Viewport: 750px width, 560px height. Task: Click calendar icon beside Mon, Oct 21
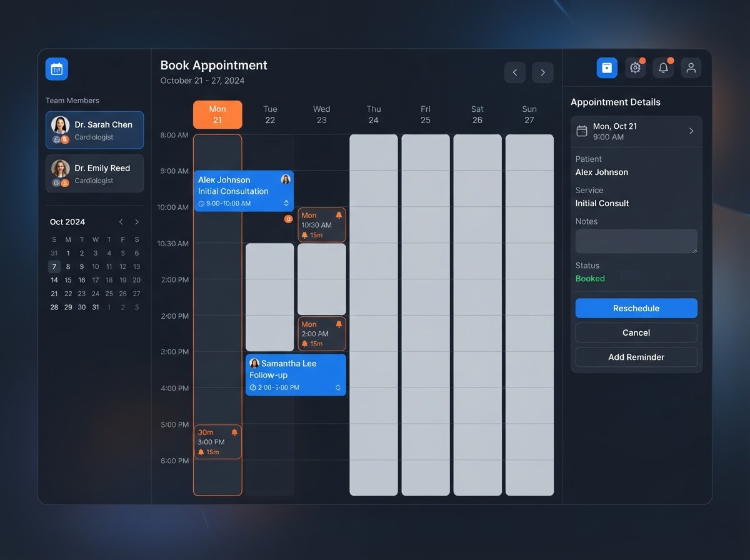click(582, 131)
